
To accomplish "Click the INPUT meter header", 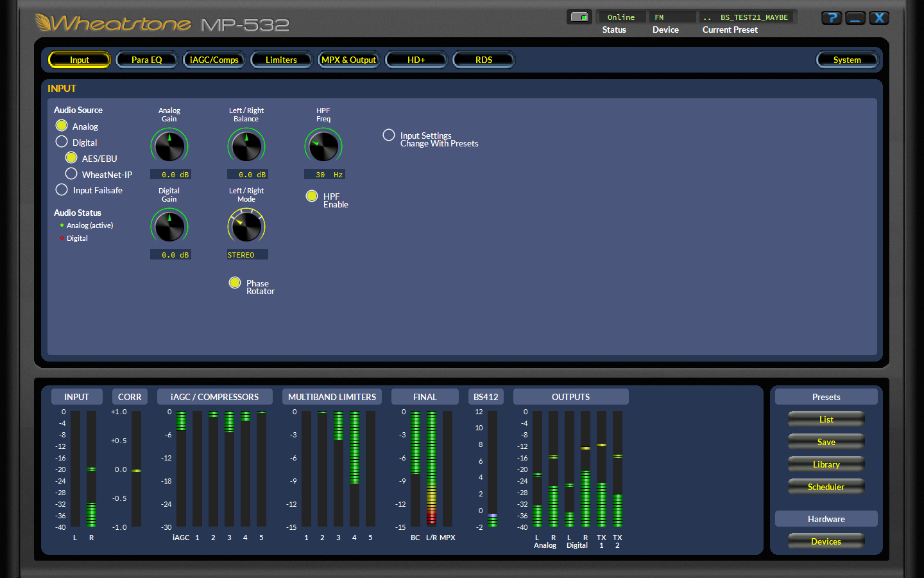I will [76, 397].
